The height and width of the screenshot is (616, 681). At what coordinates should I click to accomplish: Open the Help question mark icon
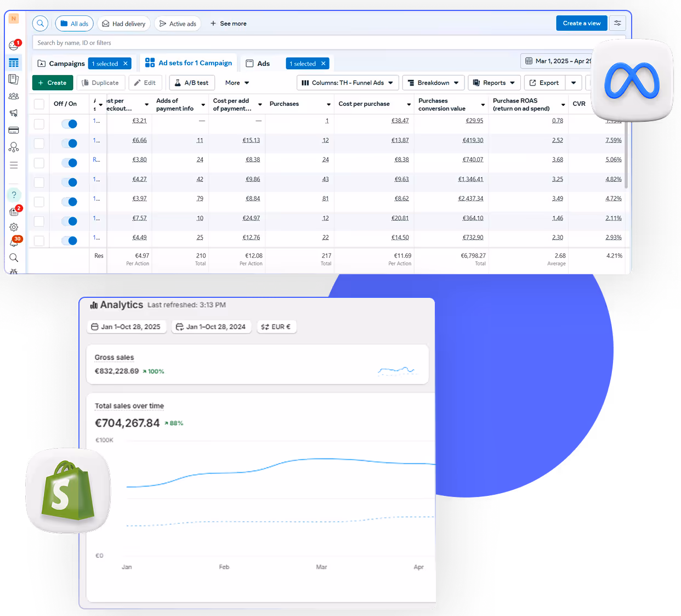click(x=14, y=194)
